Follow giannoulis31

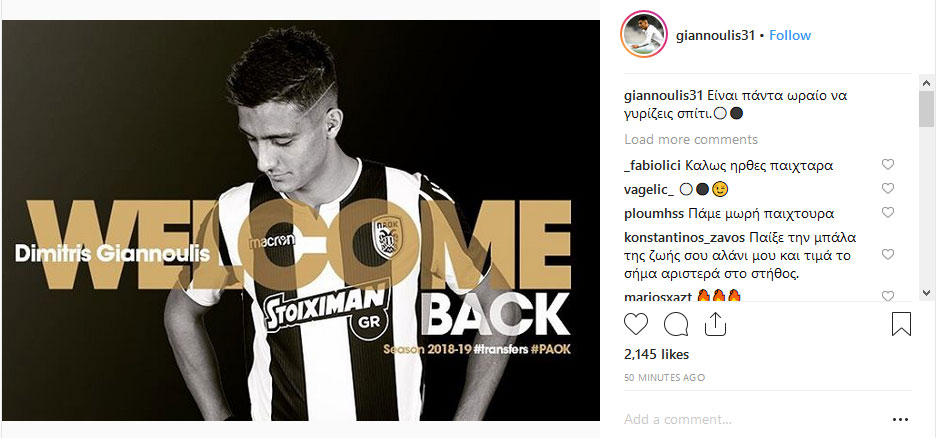click(790, 35)
